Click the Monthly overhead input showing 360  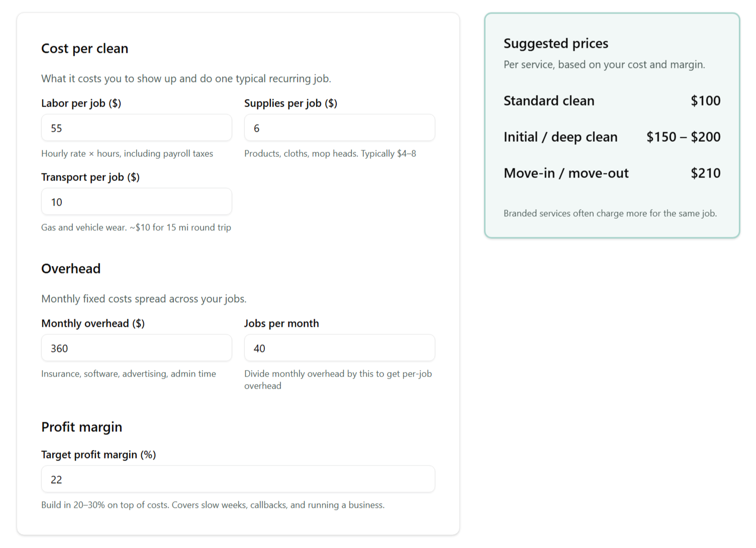(x=136, y=348)
